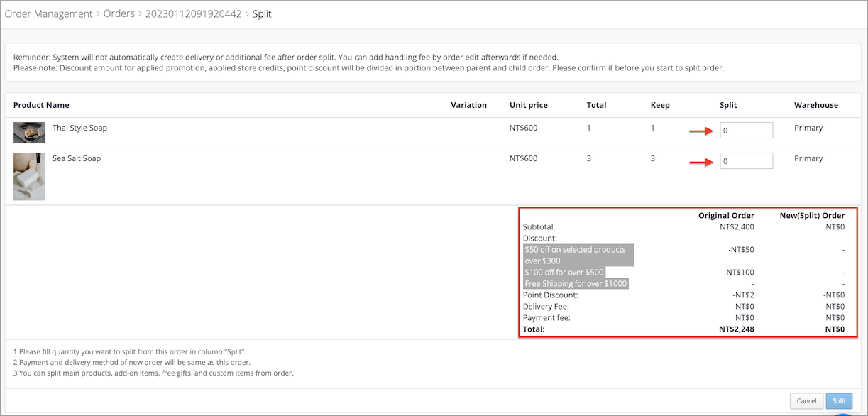Select the -NT$2 point discount value

coord(743,295)
